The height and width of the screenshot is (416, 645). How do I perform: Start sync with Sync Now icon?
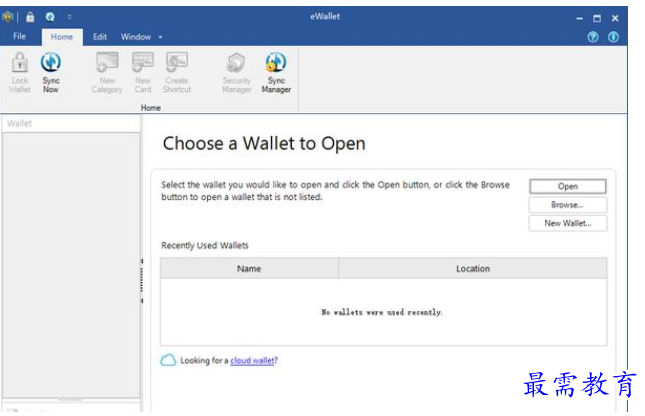click(51, 73)
